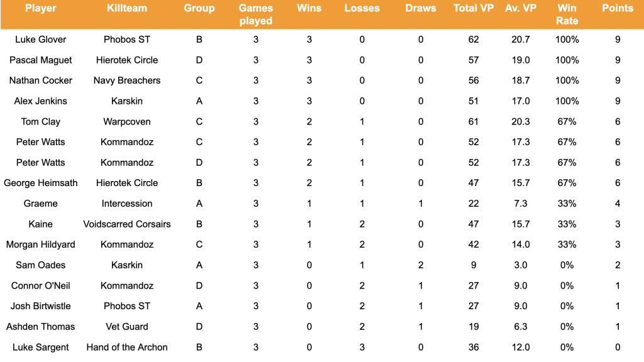Click the Navy Breachers killteam cell
Viewport: 644px width, 362px height.
click(x=127, y=80)
